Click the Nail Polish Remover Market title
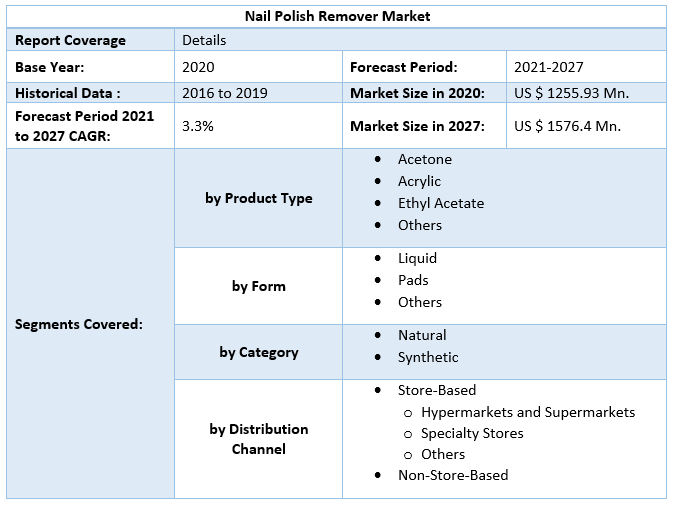The image size is (676, 508). click(337, 16)
